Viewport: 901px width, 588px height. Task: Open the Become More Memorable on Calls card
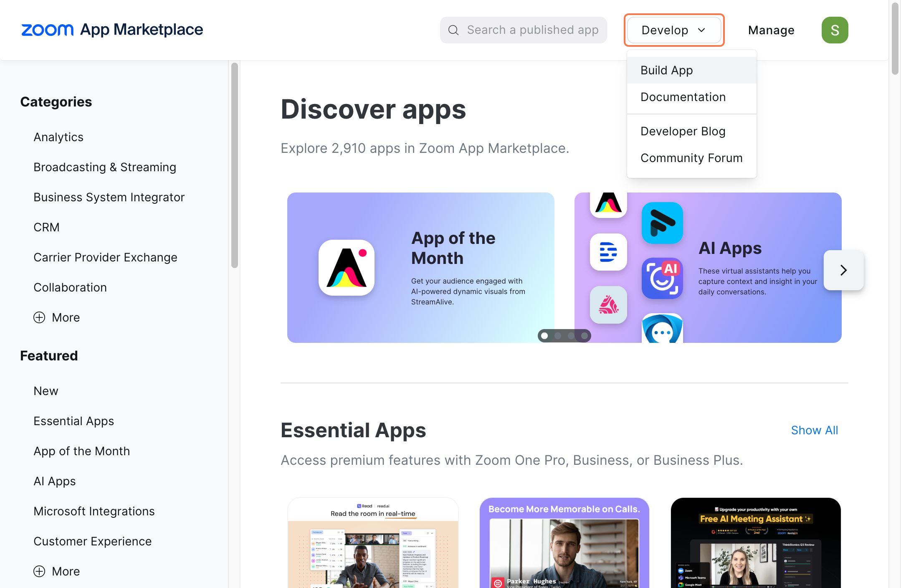pyautogui.click(x=564, y=543)
